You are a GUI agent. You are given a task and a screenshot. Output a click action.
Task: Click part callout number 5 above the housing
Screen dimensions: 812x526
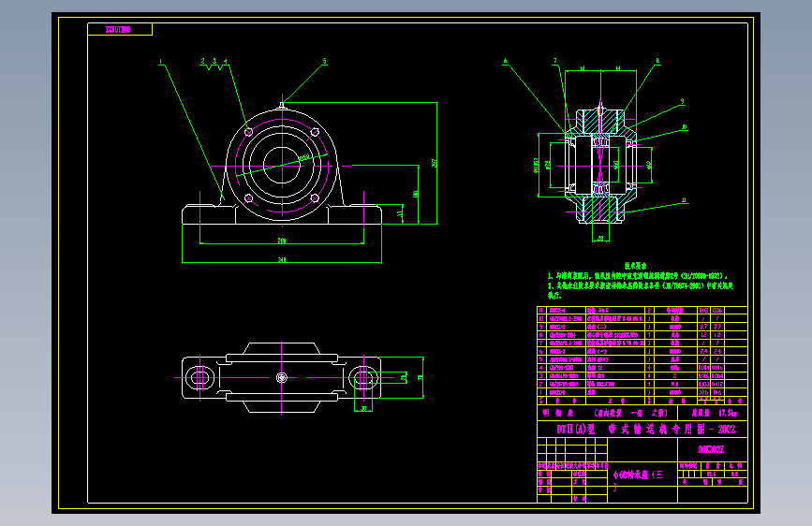[x=325, y=61]
